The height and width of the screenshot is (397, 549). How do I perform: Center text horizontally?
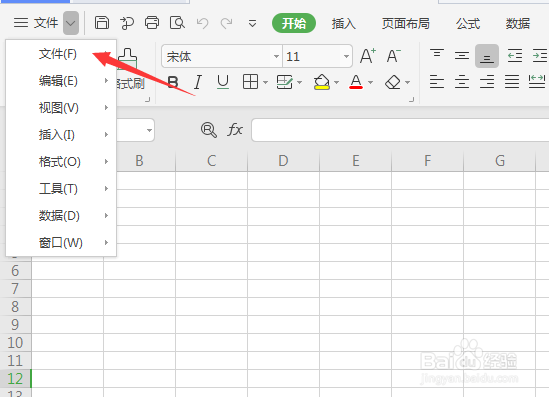coord(462,82)
